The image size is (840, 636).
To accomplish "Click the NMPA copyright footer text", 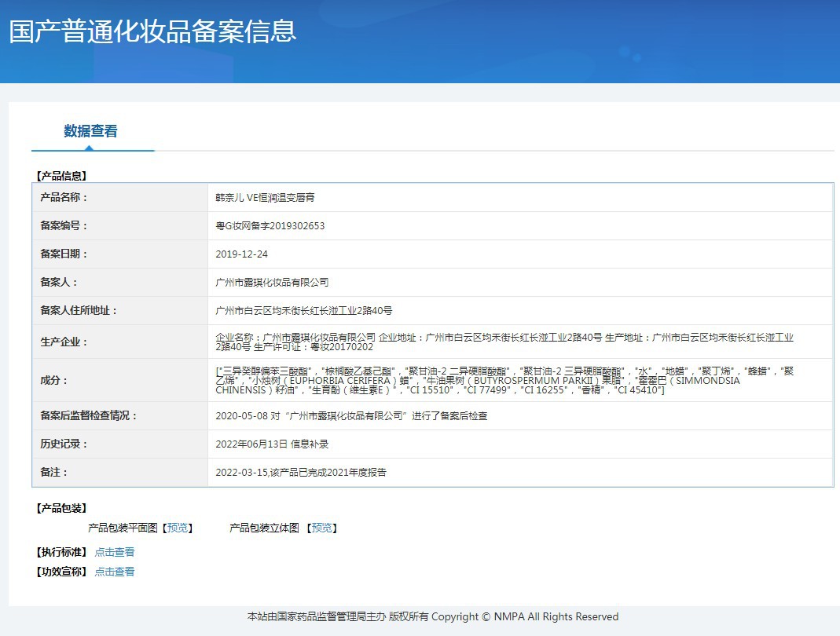I will (433, 616).
